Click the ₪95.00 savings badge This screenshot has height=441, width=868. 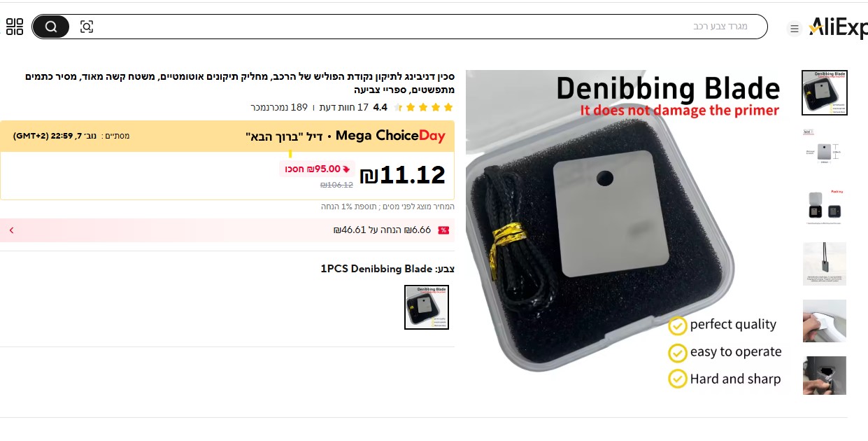(317, 169)
